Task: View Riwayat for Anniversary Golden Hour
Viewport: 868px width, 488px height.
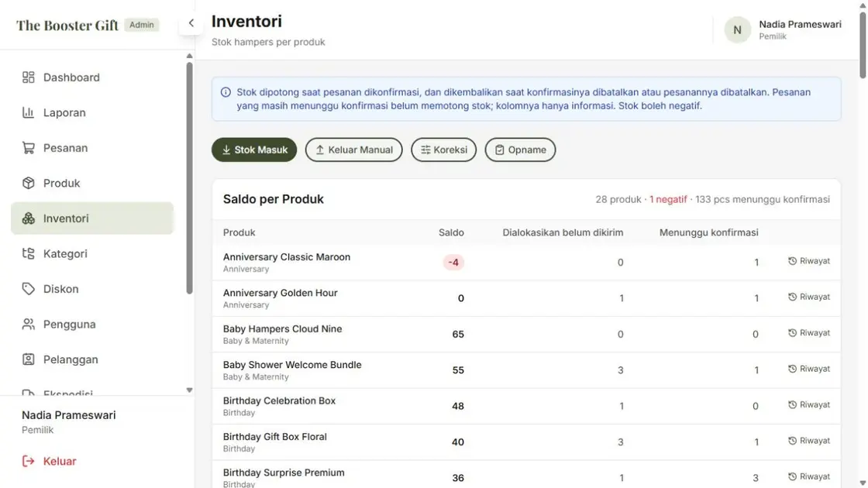Action: click(x=809, y=297)
